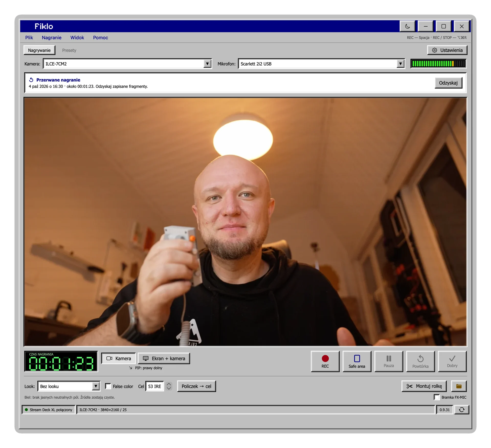Mark take as Dobry
The width and height of the screenshot is (491, 448).
[x=452, y=361]
